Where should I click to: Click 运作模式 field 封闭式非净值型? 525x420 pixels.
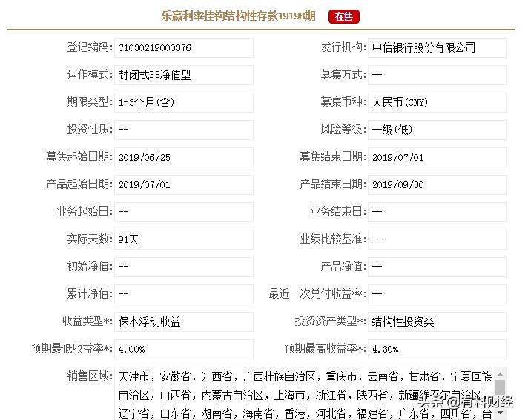pos(184,75)
